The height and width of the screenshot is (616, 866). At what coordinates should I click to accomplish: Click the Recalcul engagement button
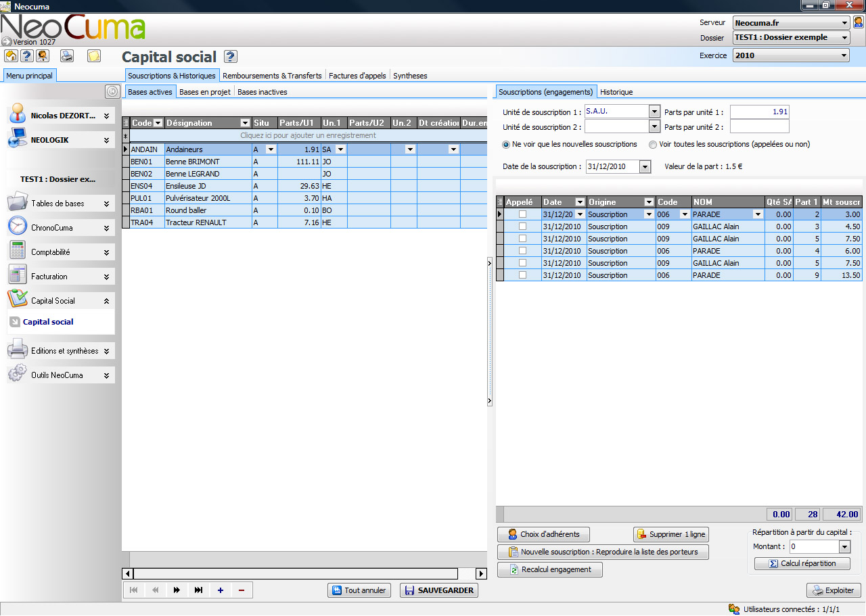[x=549, y=569]
